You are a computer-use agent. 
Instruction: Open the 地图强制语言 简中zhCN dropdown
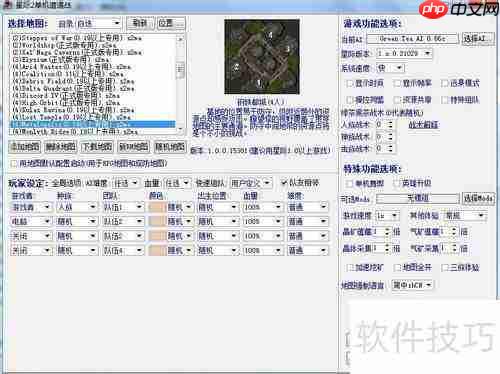[x=412, y=285]
